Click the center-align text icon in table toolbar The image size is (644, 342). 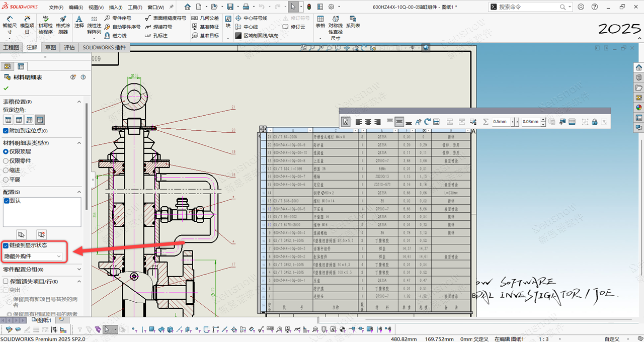[368, 122]
